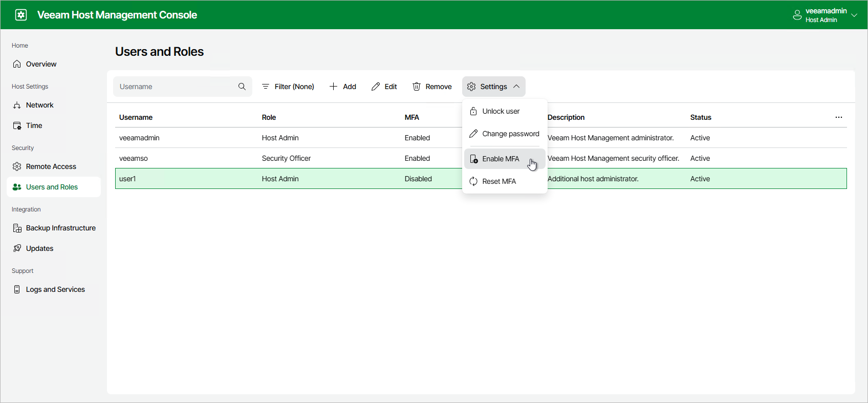Select Unlock user from Settings menu
The image size is (868, 403).
505,111
